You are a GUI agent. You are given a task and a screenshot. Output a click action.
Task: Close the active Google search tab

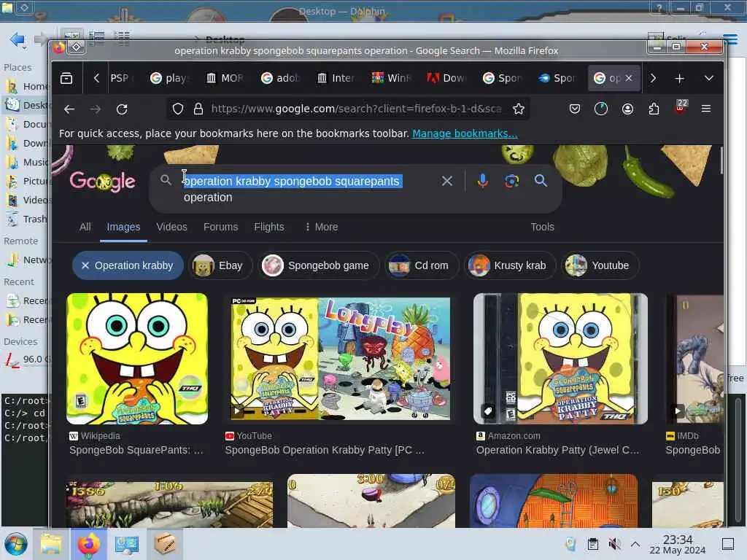pyautogui.click(x=629, y=78)
